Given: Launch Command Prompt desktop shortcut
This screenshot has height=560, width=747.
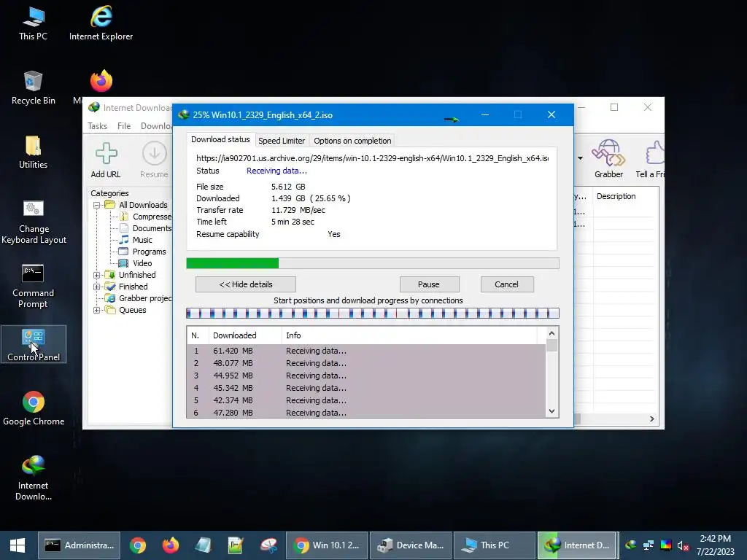Looking at the screenshot, I should 33,286.
